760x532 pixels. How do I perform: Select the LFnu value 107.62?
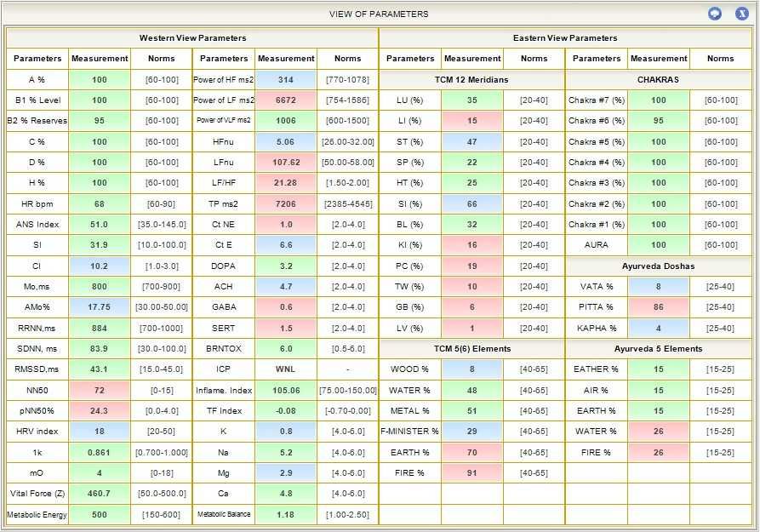click(x=286, y=163)
